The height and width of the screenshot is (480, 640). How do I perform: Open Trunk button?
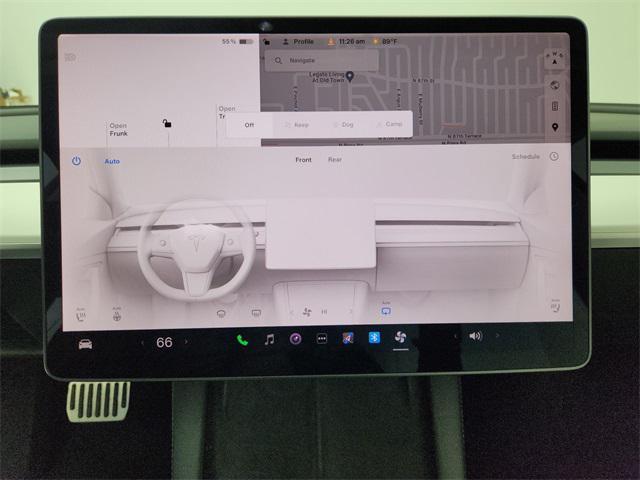[x=227, y=112]
